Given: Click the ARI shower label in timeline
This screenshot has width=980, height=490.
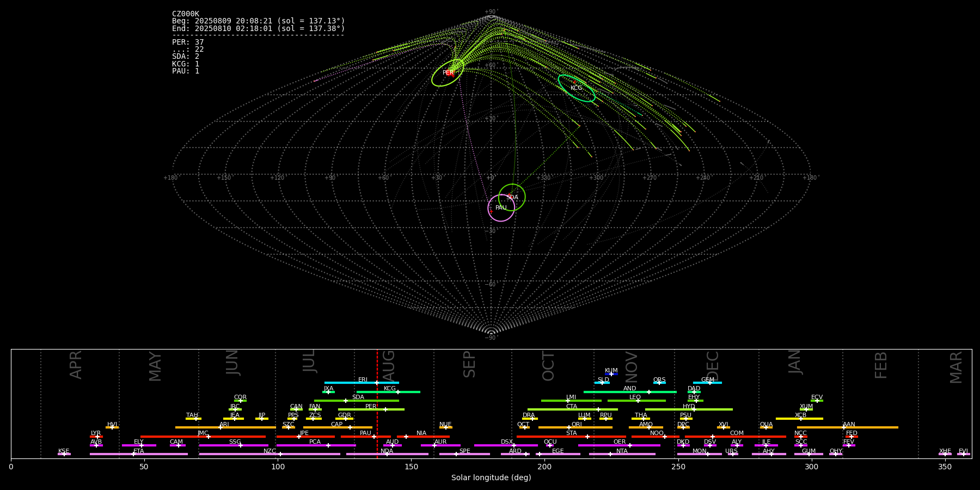Looking at the screenshot, I should pyautogui.click(x=224, y=425).
